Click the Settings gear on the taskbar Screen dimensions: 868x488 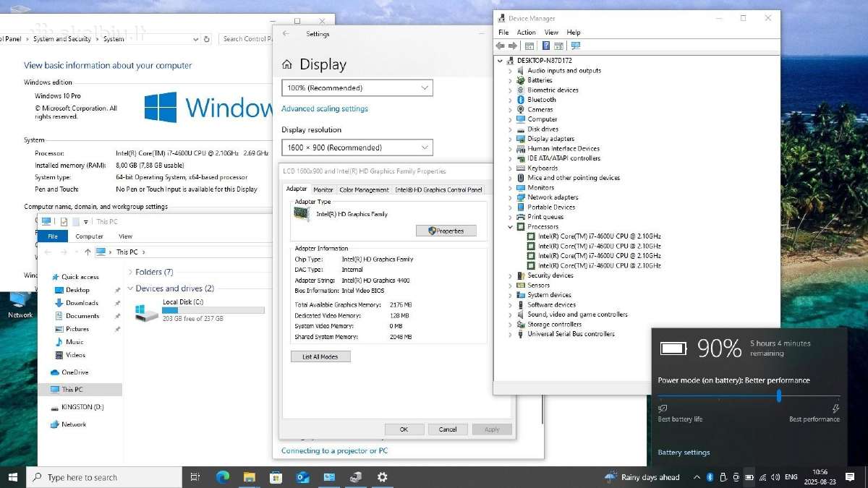click(x=383, y=477)
